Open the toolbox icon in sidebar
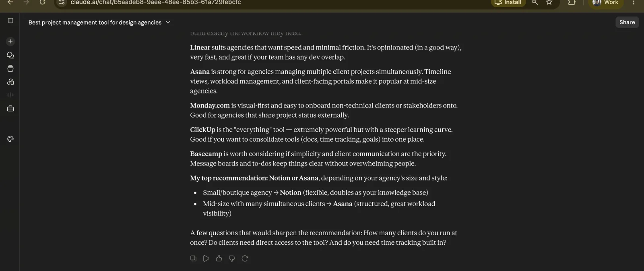The image size is (644, 271). 10,109
